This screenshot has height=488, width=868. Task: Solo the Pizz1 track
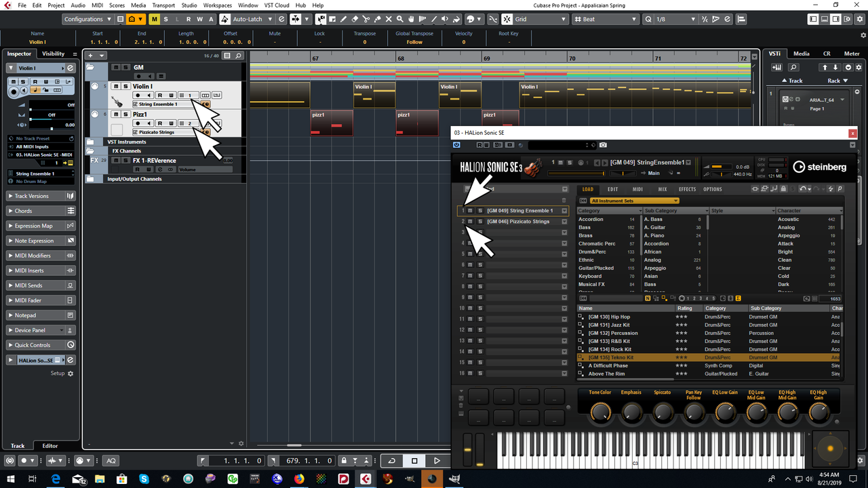click(x=125, y=115)
